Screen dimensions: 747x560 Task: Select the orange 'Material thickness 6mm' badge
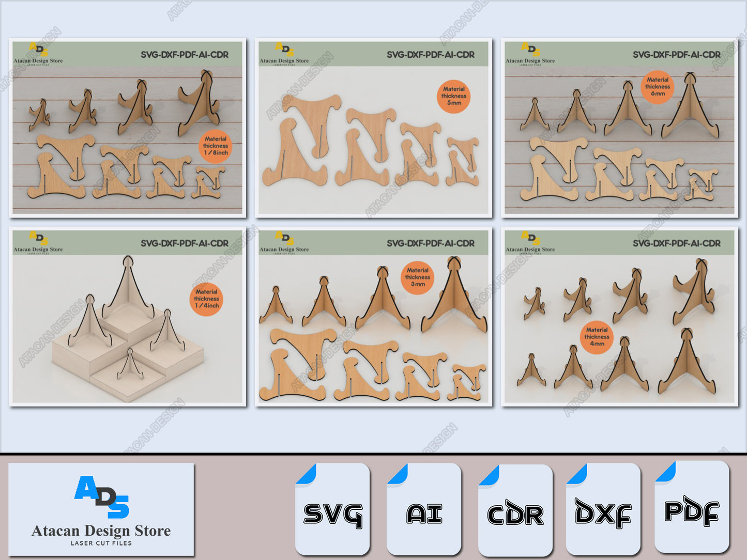click(x=658, y=87)
